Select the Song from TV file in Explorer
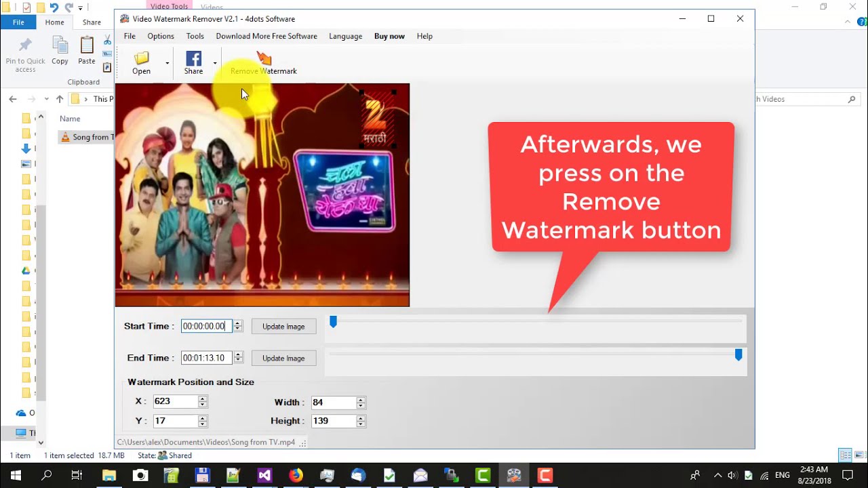The width and height of the screenshot is (868, 488). [87, 137]
